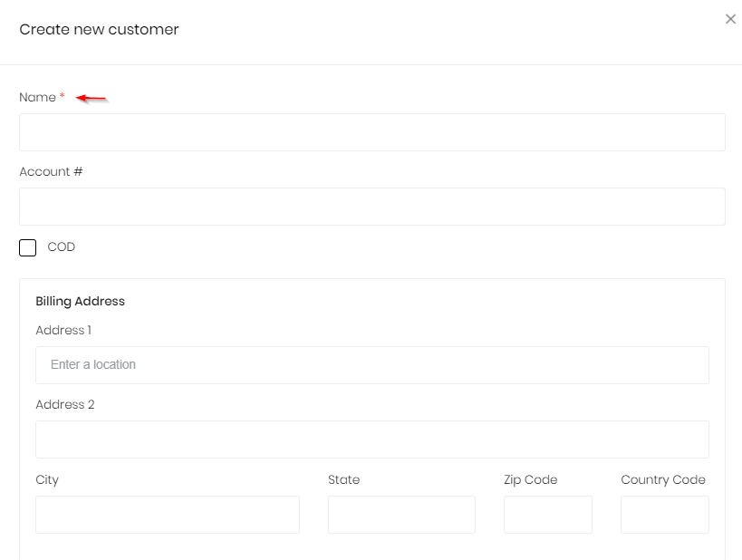Click the Zip Code label
Image resolution: width=742 pixels, height=560 pixels.
point(530,479)
